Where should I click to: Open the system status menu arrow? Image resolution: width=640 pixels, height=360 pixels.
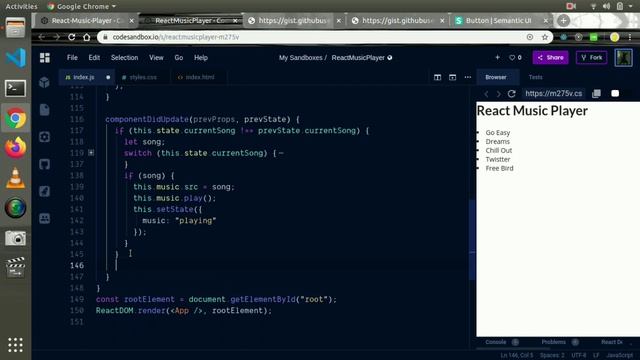pos(631,7)
